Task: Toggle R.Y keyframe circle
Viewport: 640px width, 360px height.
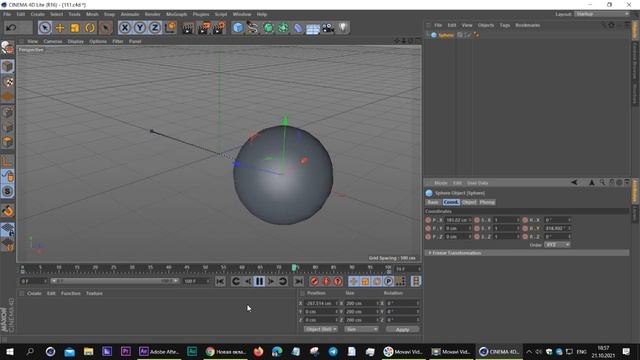Action: coord(525,228)
